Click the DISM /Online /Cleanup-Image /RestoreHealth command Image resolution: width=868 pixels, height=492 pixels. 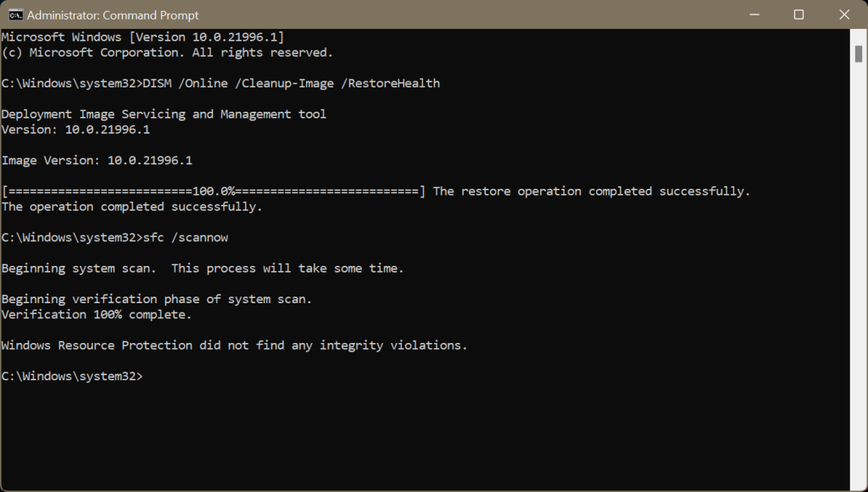tap(292, 83)
